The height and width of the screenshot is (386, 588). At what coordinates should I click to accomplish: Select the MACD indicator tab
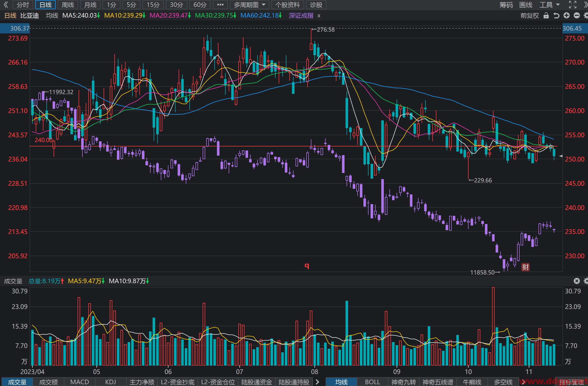pos(80,382)
